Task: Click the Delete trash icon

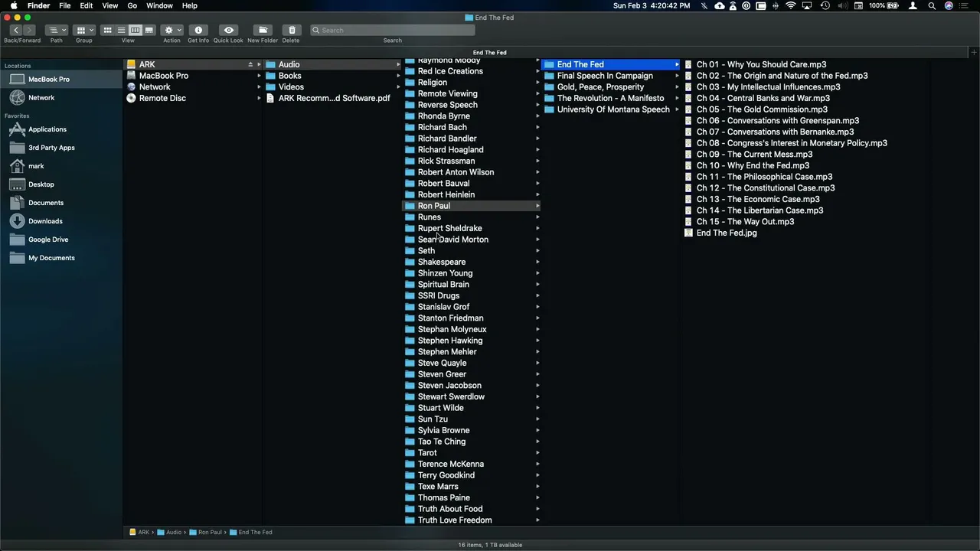Action: [x=291, y=30]
